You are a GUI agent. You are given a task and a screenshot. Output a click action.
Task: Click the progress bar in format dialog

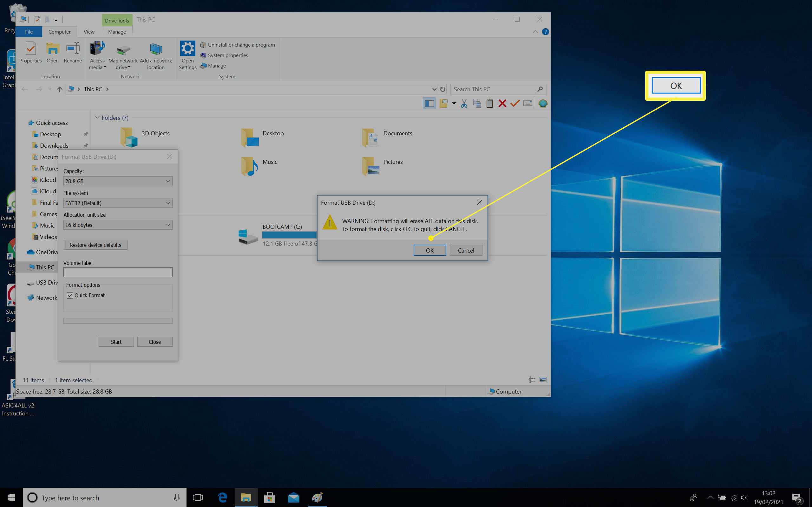[117, 320]
